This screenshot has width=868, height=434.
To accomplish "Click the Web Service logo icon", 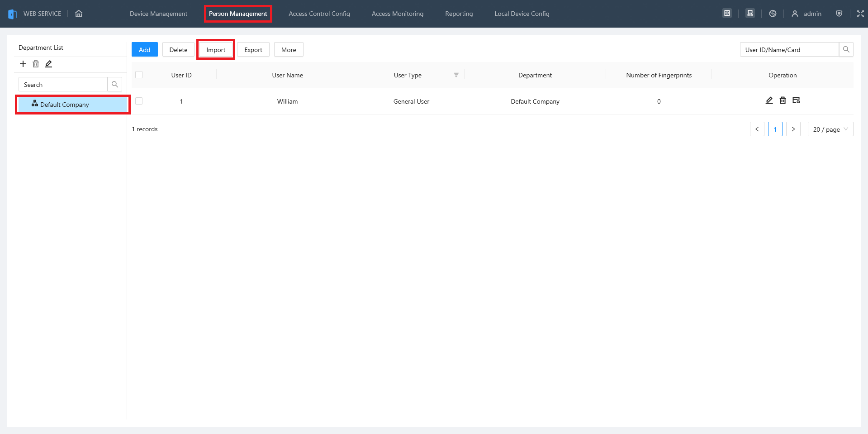I will (13, 14).
